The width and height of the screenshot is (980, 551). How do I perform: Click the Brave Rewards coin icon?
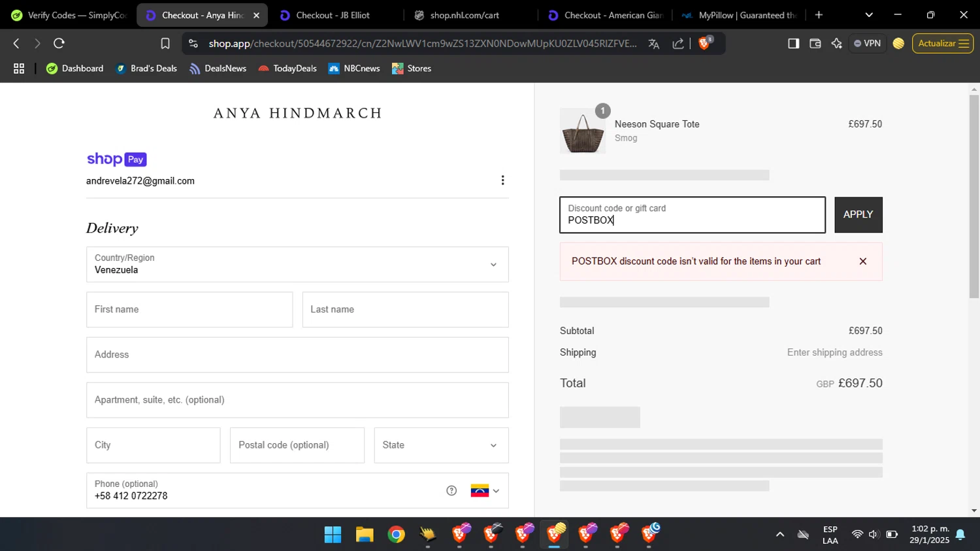tap(898, 44)
